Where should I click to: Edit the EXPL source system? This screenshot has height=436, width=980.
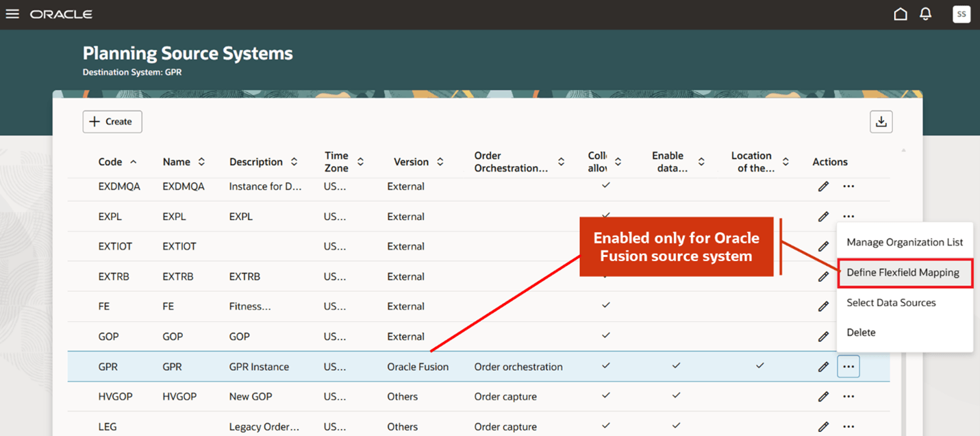[x=823, y=217]
